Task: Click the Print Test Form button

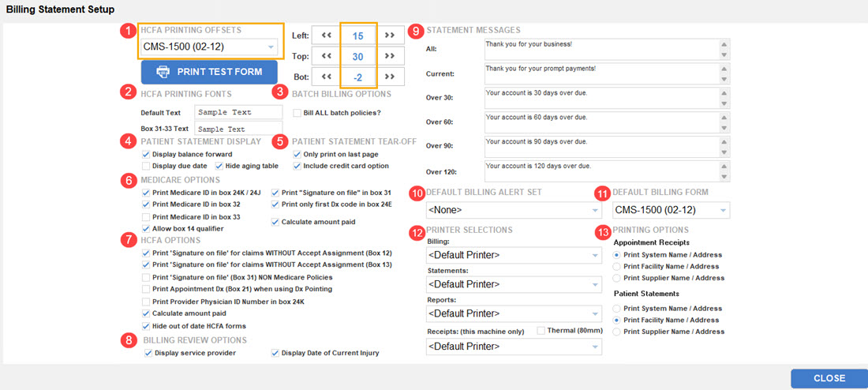Action: point(209,72)
